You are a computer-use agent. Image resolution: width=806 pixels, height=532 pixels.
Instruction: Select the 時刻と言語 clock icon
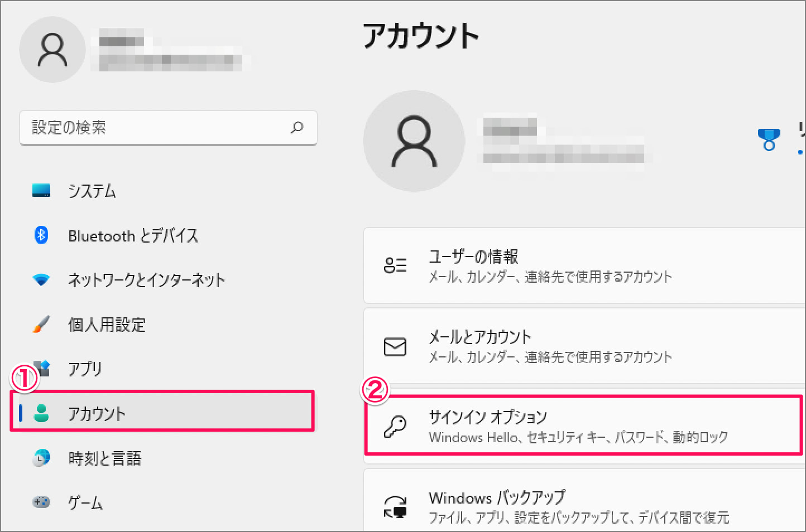coord(40,458)
